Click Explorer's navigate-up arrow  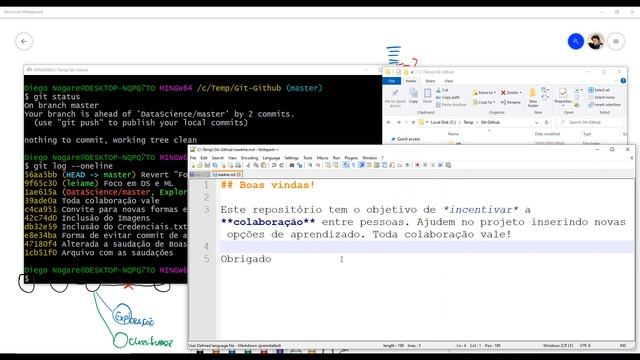413,122
